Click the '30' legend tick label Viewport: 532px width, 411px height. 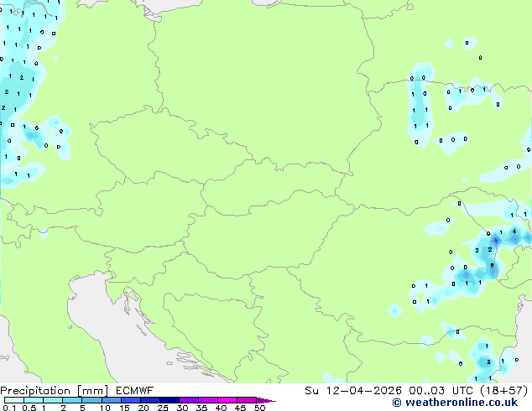[x=182, y=408]
